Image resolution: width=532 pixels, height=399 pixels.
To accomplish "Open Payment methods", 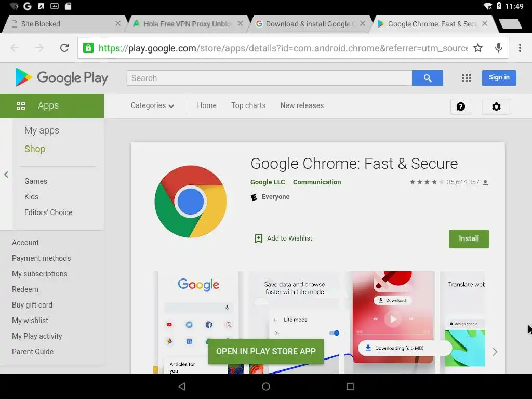I will coord(42,258).
